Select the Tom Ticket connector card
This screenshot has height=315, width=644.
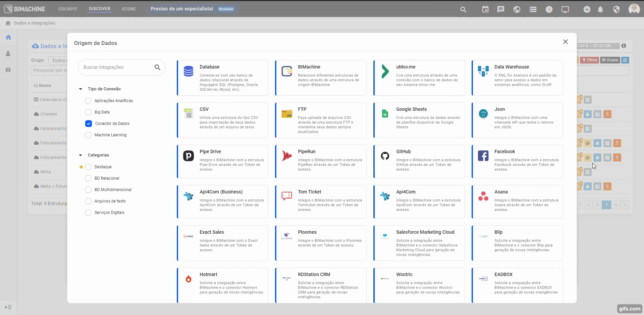321,202
